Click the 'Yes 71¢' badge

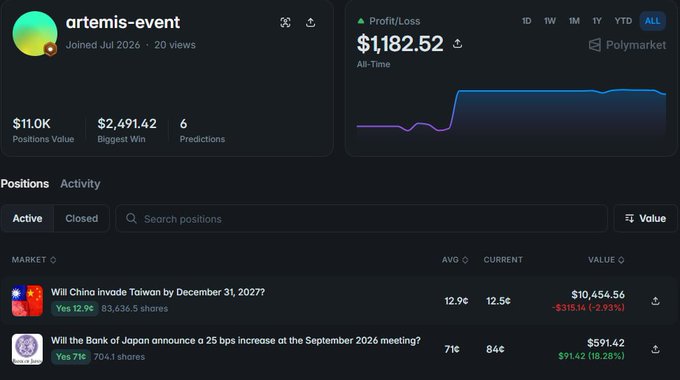[71, 357]
